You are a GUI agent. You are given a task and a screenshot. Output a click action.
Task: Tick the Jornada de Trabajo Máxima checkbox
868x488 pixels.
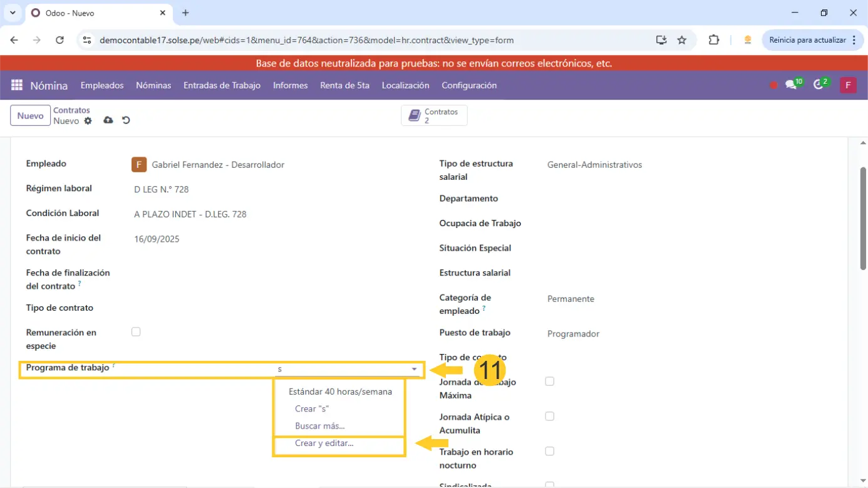pyautogui.click(x=549, y=382)
